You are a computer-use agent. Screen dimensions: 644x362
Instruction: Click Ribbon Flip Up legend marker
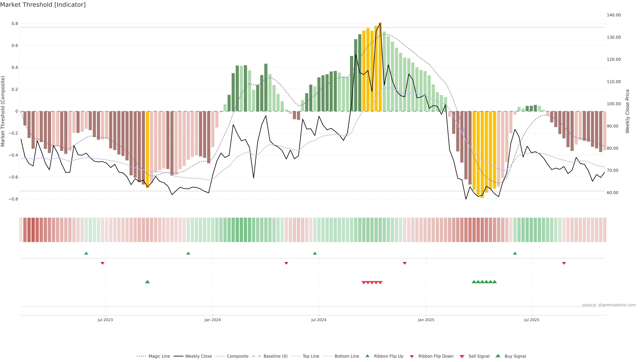pos(367,356)
